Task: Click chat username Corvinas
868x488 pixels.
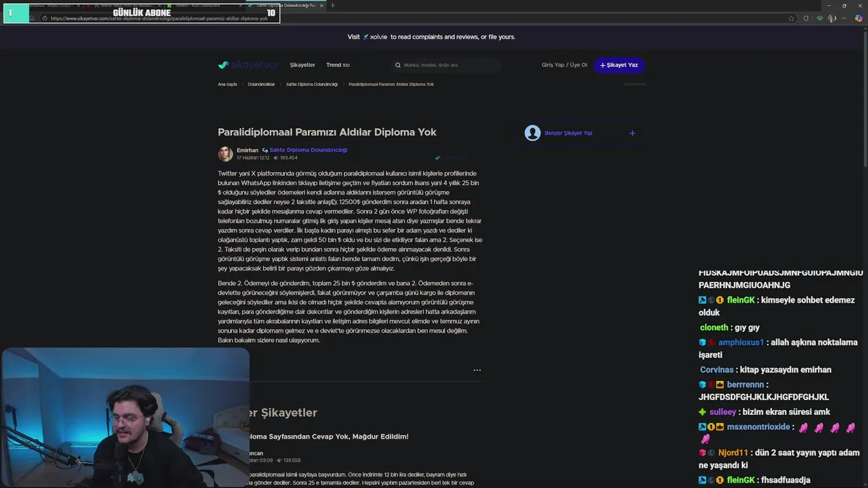Action: tap(717, 370)
